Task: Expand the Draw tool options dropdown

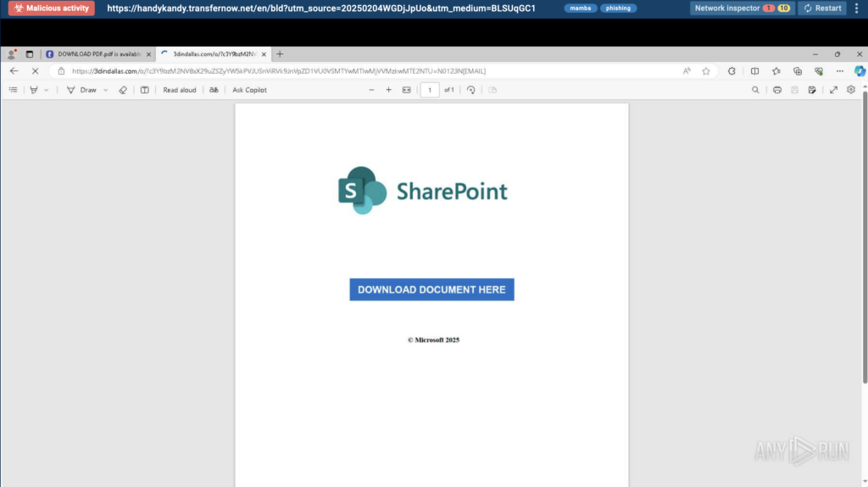Action: coord(105,90)
